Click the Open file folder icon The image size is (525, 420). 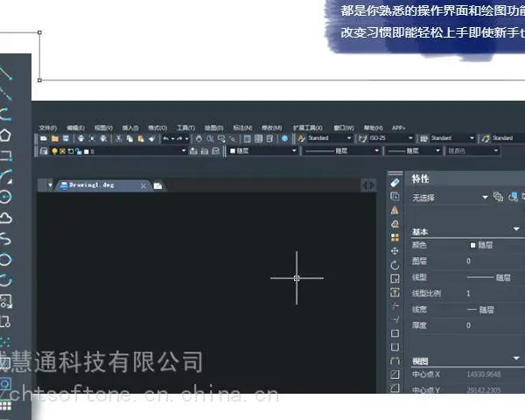[x=55, y=138]
